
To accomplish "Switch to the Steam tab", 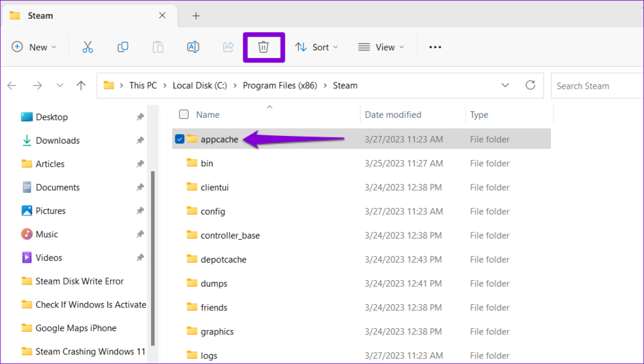I will pyautogui.click(x=39, y=15).
